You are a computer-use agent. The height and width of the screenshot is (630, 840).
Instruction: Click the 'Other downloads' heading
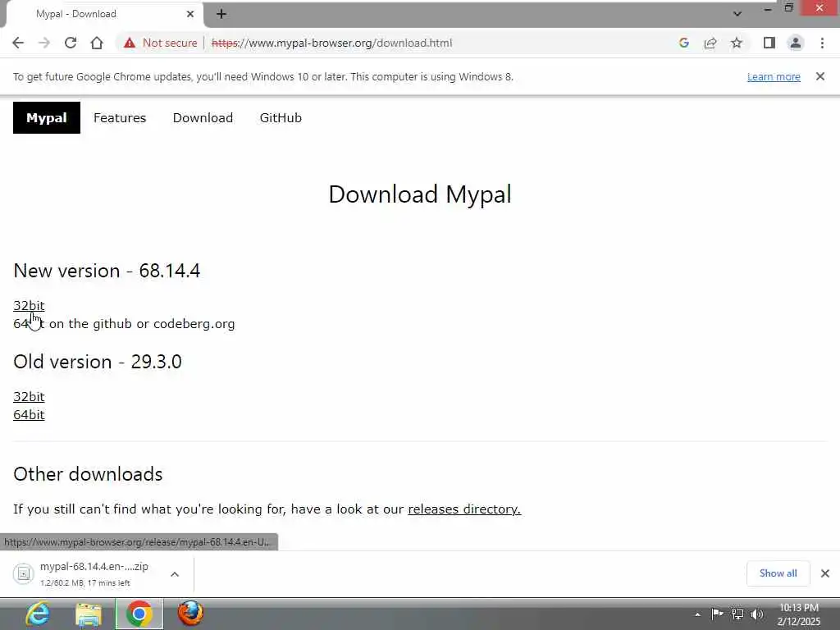88,474
